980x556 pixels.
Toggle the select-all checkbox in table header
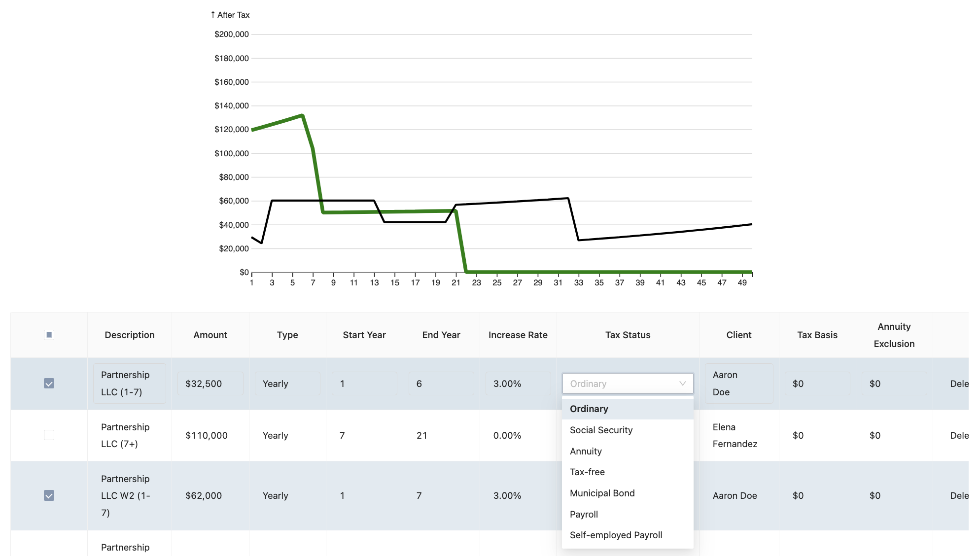tap(49, 335)
